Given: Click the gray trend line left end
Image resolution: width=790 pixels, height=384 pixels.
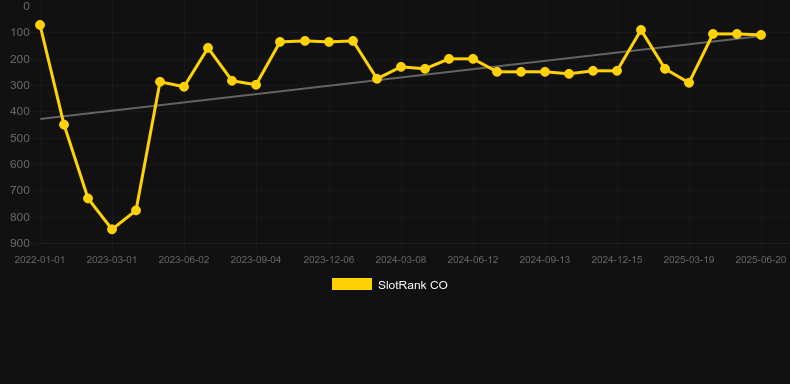Looking at the screenshot, I should tap(41, 119).
